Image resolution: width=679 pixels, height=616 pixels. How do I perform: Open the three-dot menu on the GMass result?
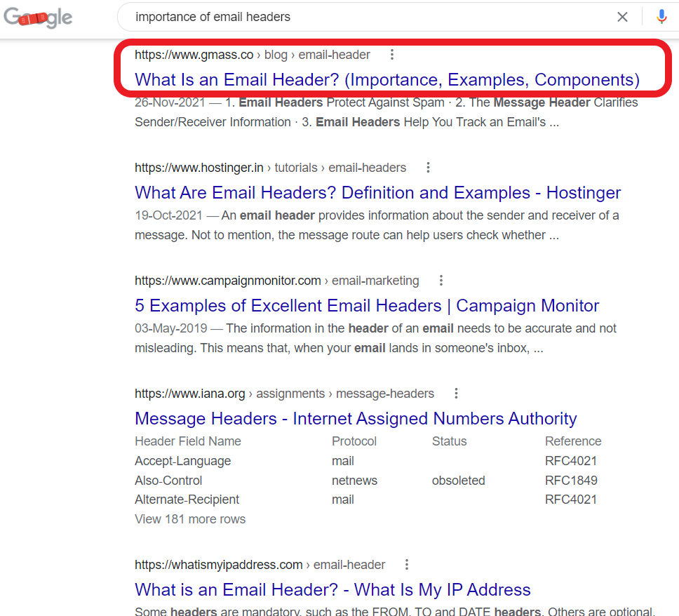(x=391, y=54)
